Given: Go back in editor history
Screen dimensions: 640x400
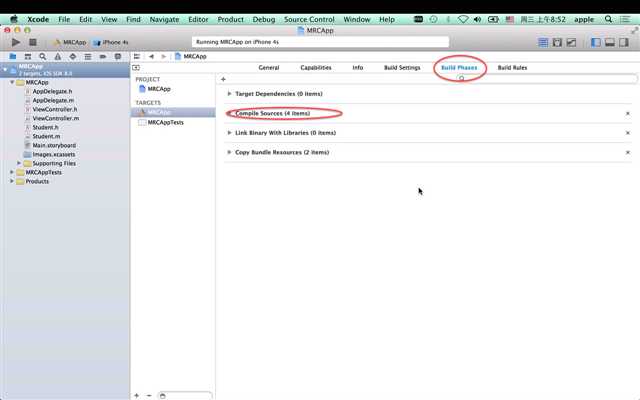Looking at the screenshot, I should 151,56.
